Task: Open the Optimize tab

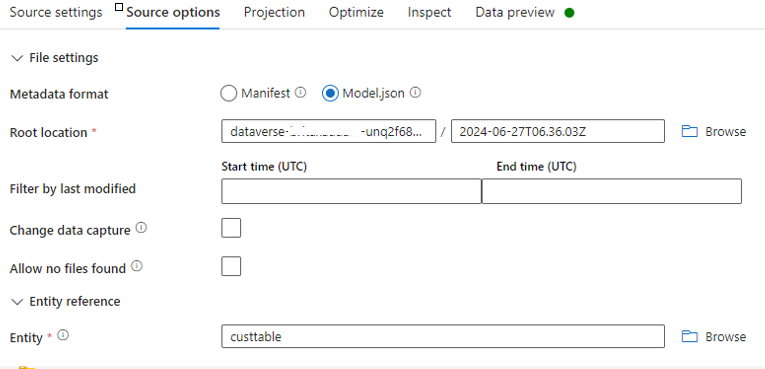Action: coord(356,13)
